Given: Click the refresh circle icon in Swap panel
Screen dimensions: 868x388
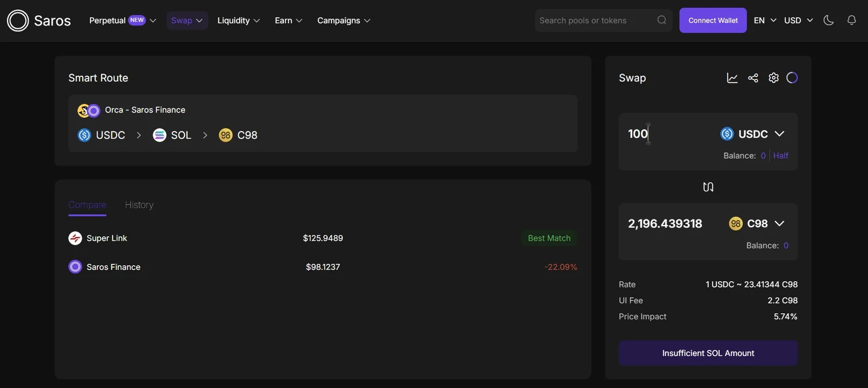Looking at the screenshot, I should click(792, 78).
